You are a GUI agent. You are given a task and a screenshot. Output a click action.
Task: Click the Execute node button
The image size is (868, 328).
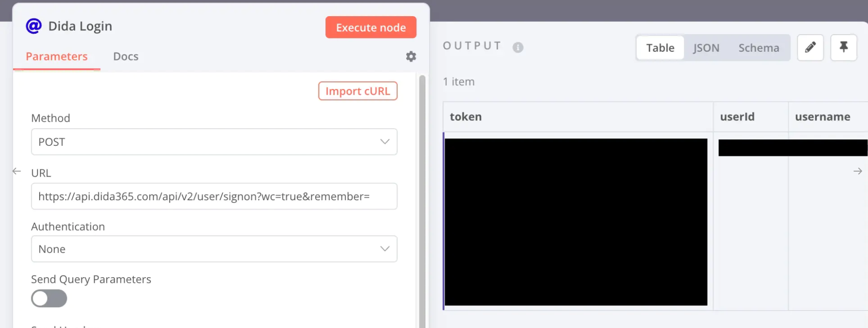point(371,27)
